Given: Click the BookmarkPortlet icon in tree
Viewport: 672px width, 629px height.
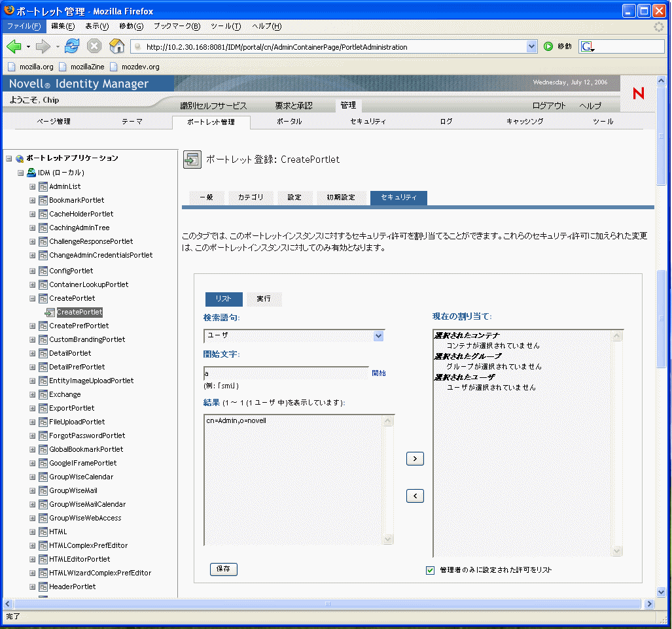Looking at the screenshot, I should click(43, 200).
